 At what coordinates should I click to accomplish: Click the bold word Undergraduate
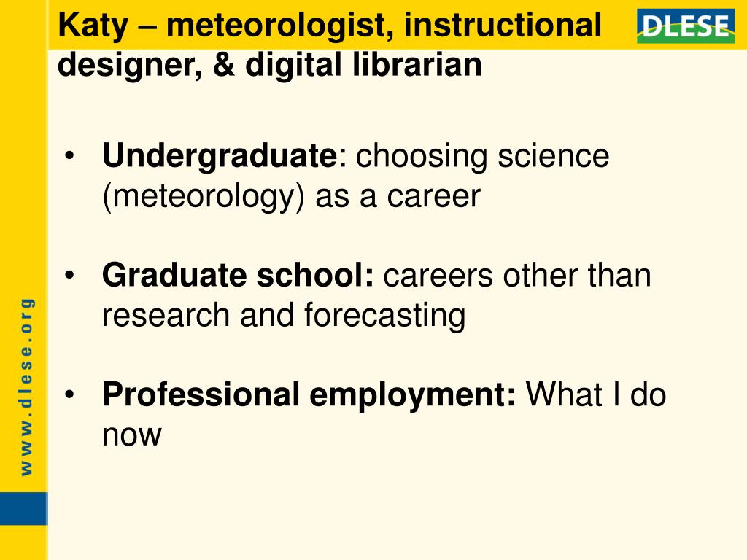[x=220, y=156]
